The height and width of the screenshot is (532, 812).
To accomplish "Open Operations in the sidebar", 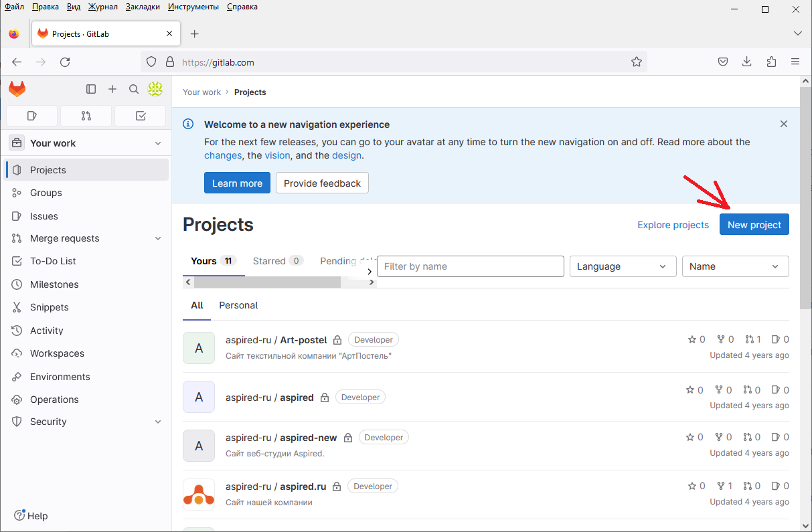I will click(x=86, y=400).
